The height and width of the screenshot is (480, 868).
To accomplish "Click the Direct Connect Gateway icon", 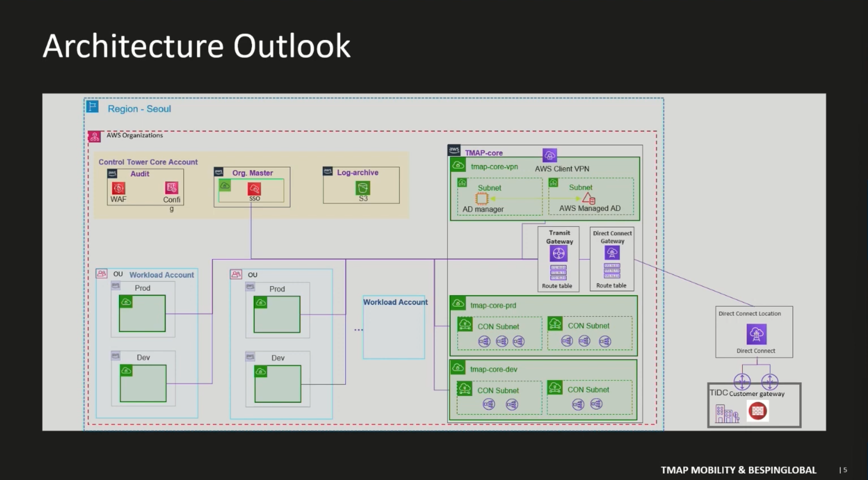I will click(612, 253).
